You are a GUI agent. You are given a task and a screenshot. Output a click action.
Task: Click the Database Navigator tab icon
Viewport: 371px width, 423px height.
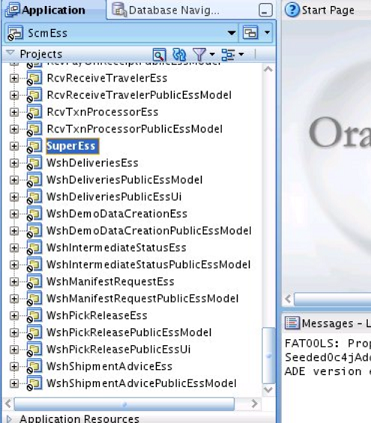click(x=119, y=10)
